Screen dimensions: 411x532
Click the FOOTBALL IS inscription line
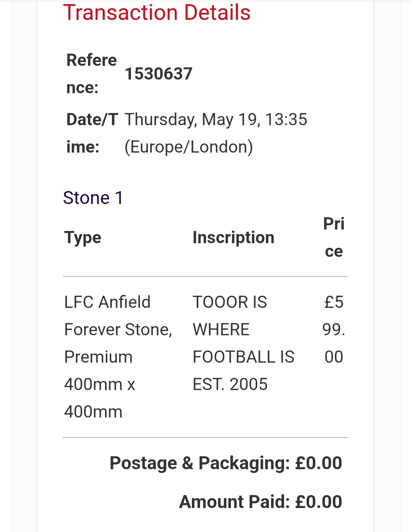244,357
